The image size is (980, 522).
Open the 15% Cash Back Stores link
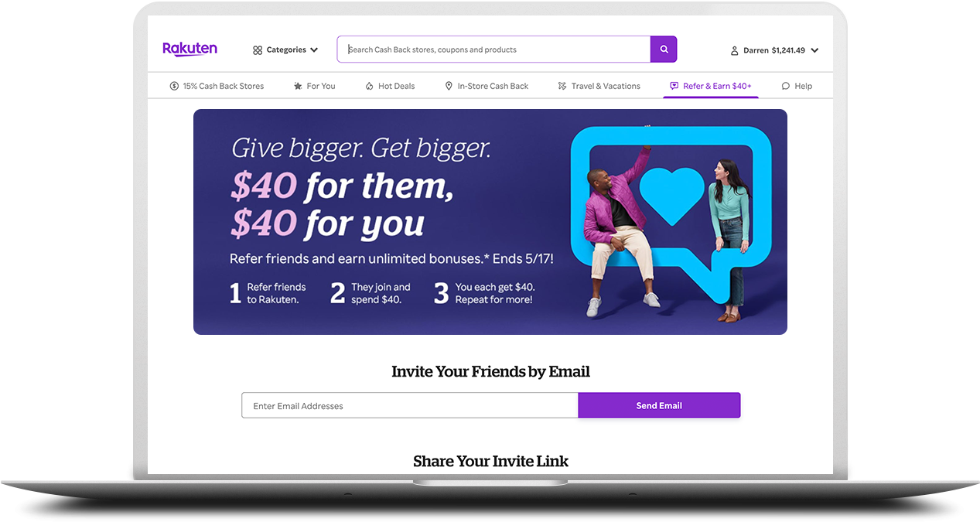point(217,86)
